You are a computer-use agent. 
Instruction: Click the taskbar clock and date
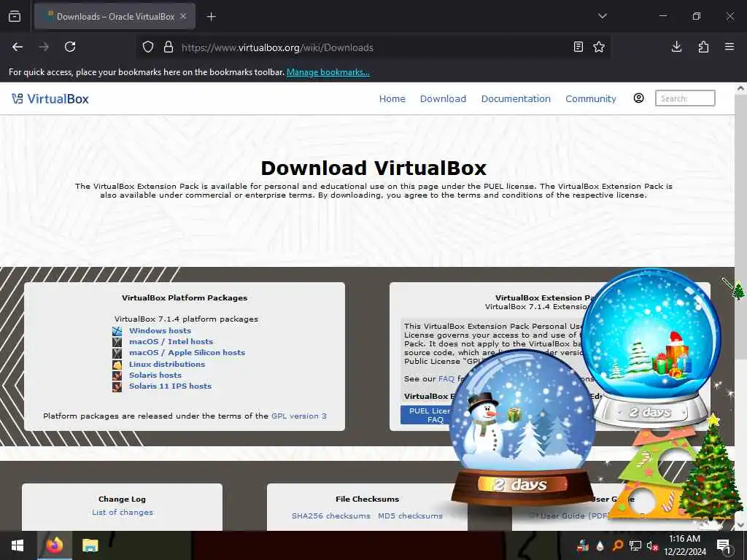tap(685, 545)
